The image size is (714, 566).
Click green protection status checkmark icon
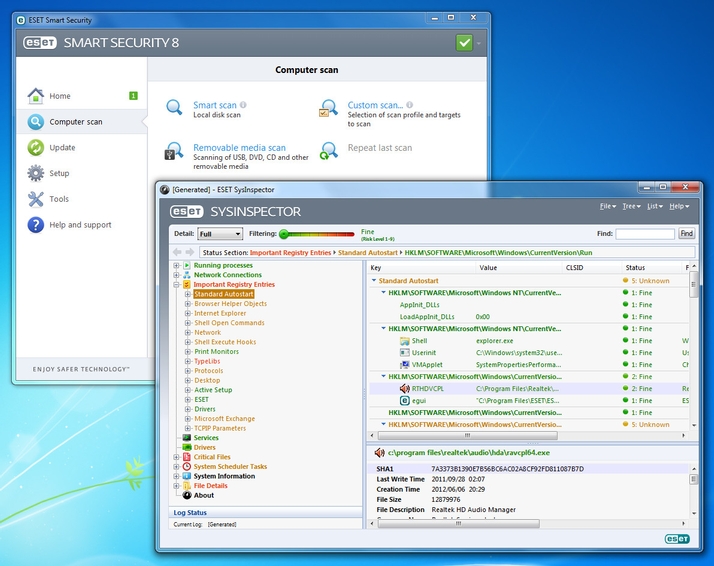pyautogui.click(x=464, y=43)
